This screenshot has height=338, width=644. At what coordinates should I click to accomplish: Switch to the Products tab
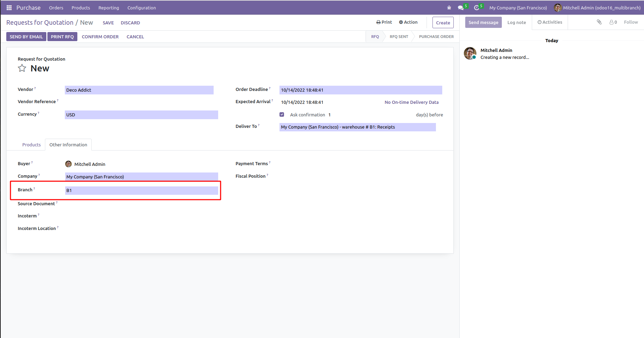[31, 145]
